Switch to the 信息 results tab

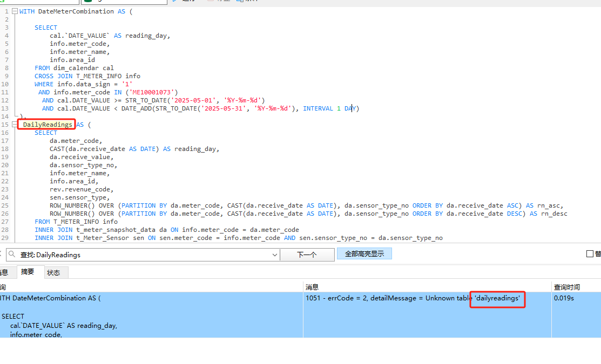[x=4, y=273]
